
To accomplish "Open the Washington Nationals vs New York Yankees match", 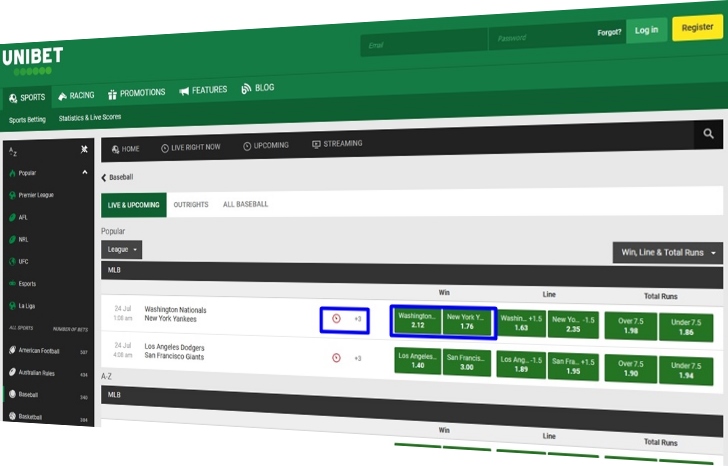I will pos(175,314).
